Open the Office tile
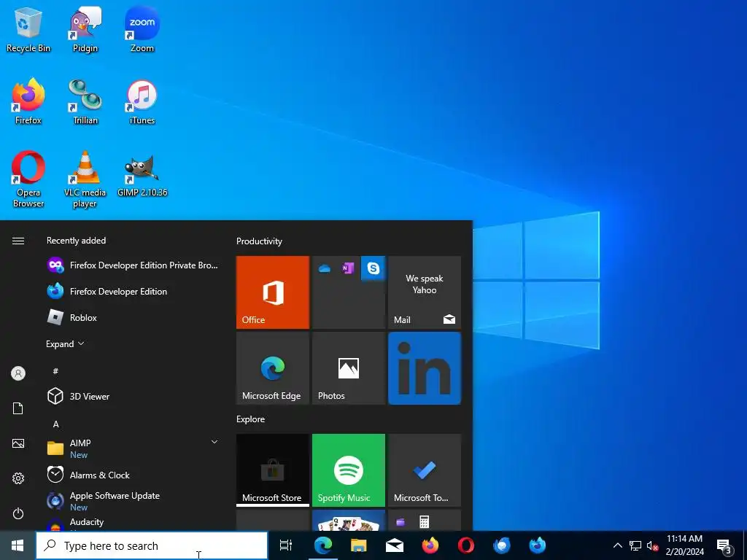747x560 pixels. pyautogui.click(x=273, y=292)
